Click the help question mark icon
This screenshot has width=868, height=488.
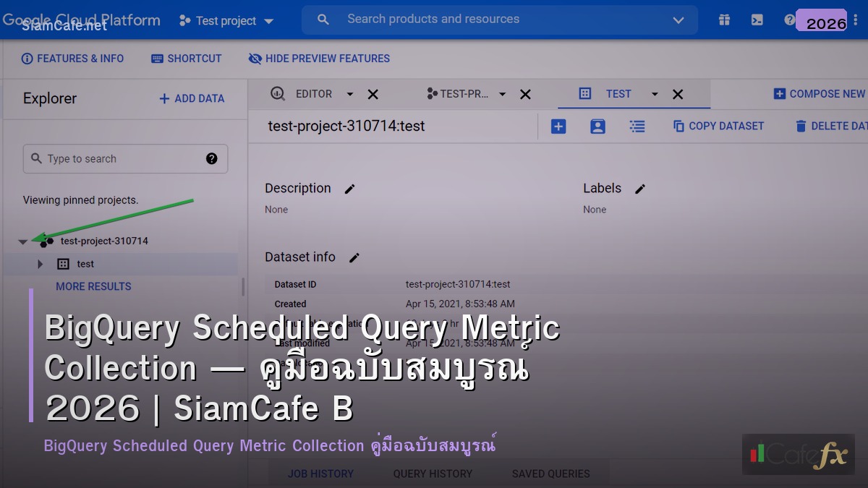pyautogui.click(x=789, y=20)
